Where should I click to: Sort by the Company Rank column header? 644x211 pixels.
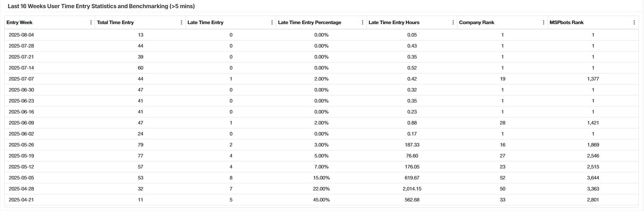(477, 22)
